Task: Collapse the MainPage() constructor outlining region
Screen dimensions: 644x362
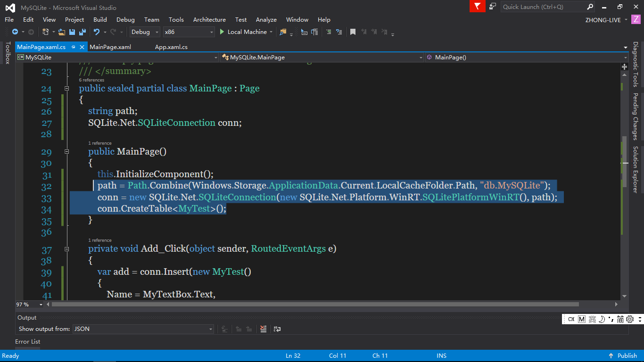Action: [67, 152]
